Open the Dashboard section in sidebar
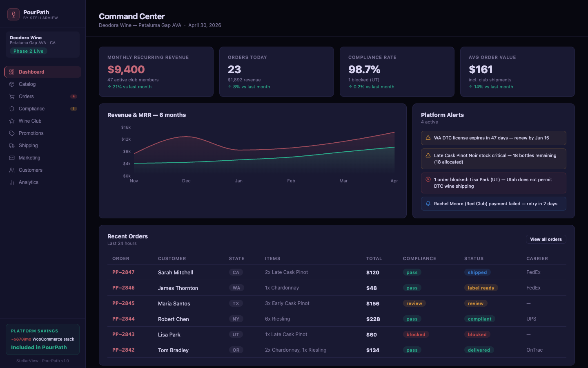Screen dimensions: 588x368 [31, 72]
